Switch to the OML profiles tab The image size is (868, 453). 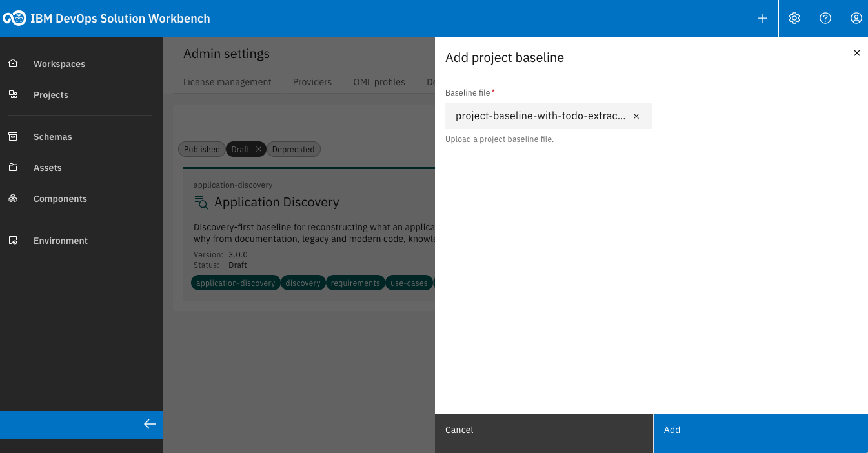pyautogui.click(x=379, y=82)
